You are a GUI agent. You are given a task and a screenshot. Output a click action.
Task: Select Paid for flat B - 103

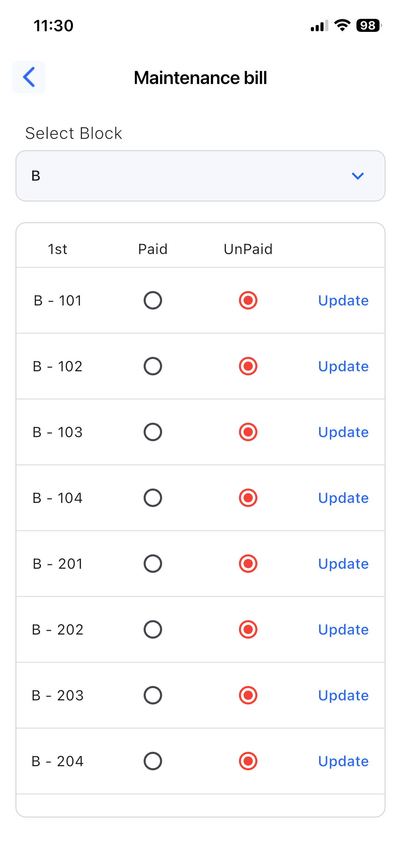(x=153, y=432)
